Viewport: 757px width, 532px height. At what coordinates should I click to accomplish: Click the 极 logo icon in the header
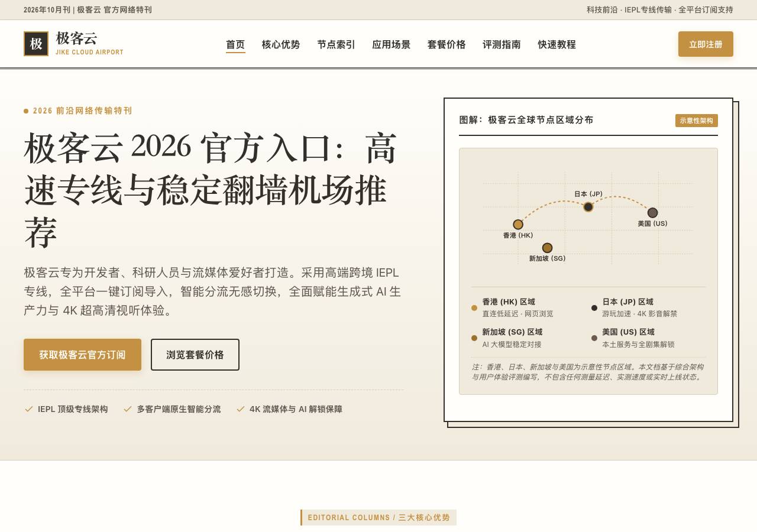click(x=36, y=44)
